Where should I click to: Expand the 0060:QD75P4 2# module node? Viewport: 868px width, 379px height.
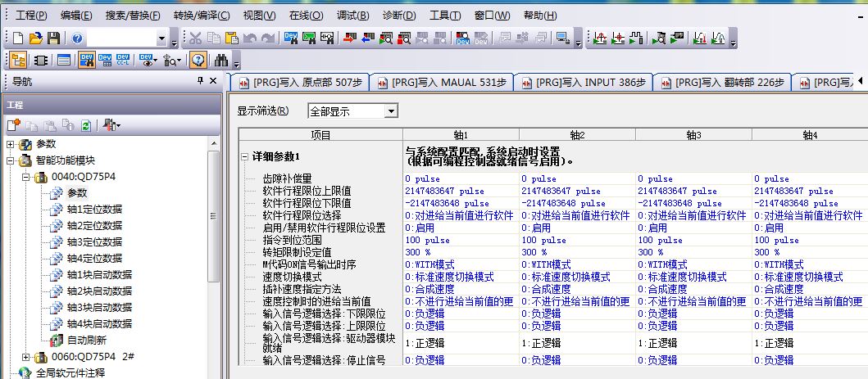tap(25, 356)
